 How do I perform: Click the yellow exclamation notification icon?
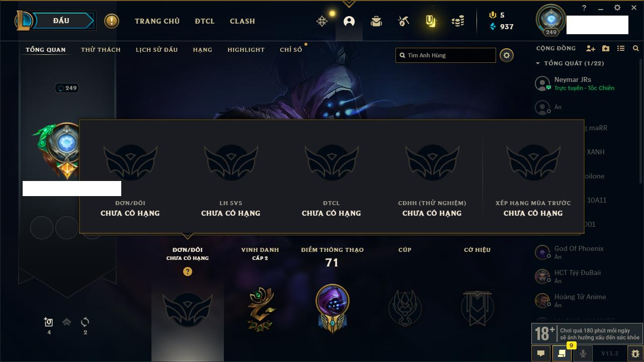click(112, 21)
